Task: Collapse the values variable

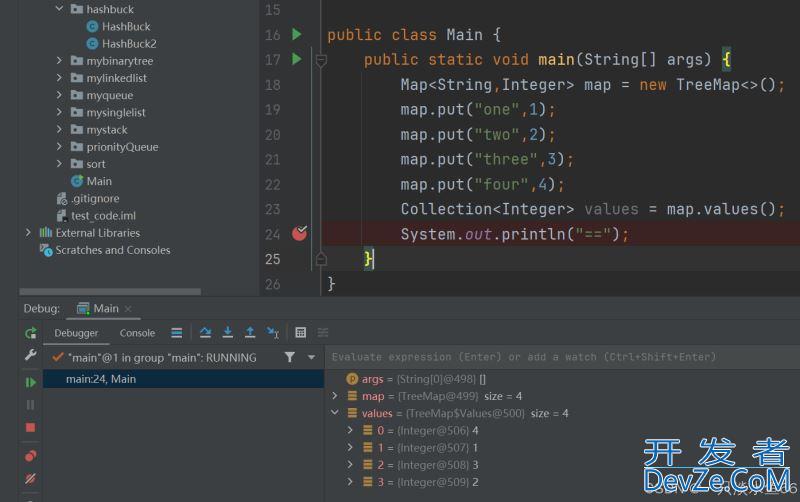Action: pyautogui.click(x=335, y=413)
